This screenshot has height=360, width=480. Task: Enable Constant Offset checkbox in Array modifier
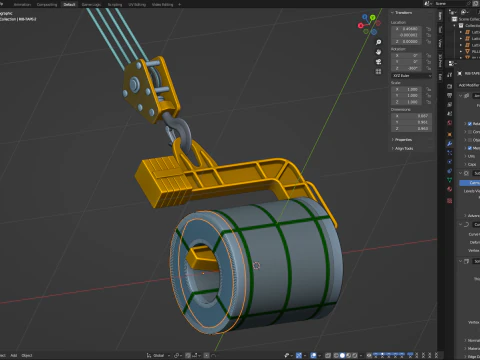(x=470, y=132)
